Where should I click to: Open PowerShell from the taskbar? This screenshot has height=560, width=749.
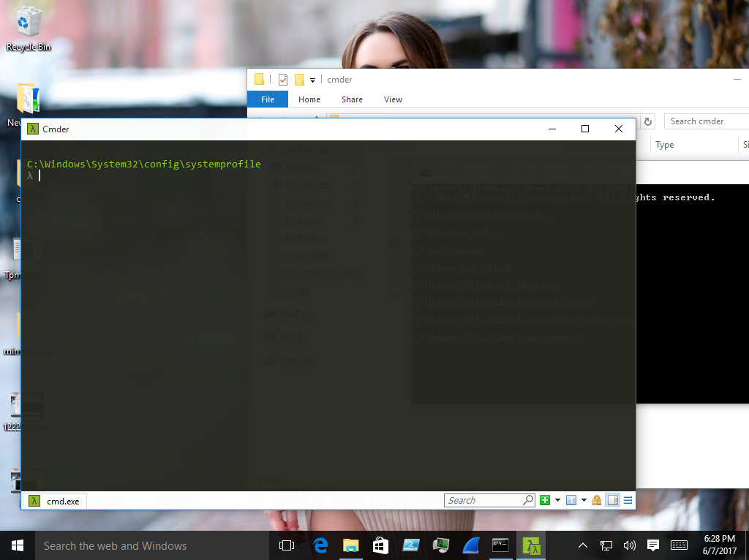(x=411, y=545)
